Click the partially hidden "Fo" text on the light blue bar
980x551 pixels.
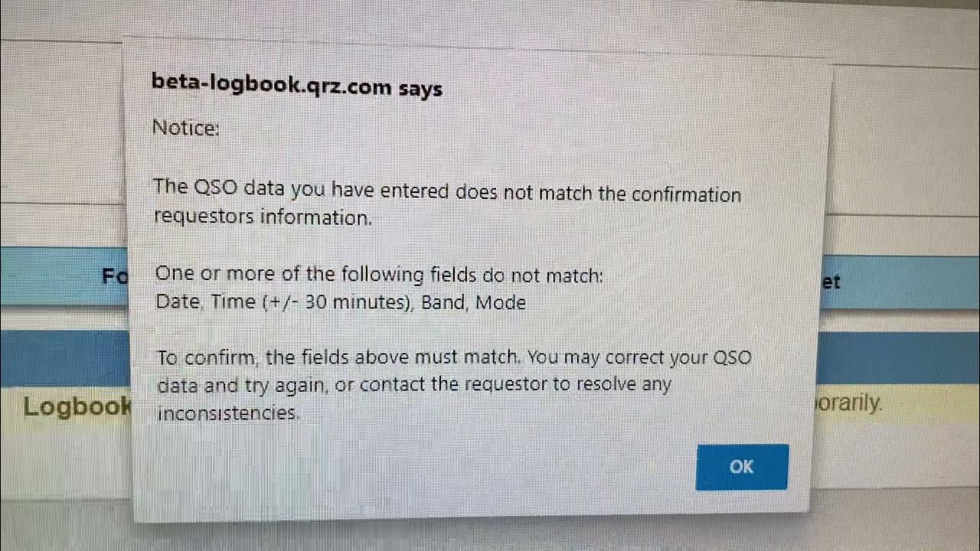[x=115, y=275]
